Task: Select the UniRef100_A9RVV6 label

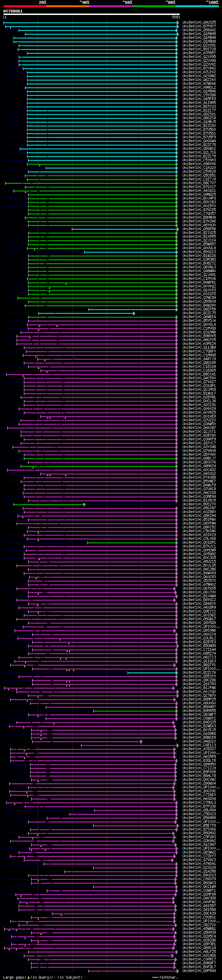Action: 199,164
